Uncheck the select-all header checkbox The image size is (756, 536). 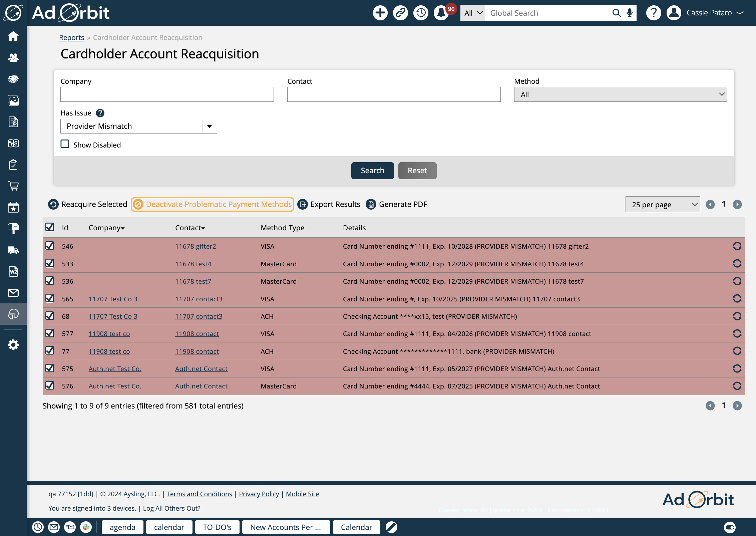(x=50, y=227)
